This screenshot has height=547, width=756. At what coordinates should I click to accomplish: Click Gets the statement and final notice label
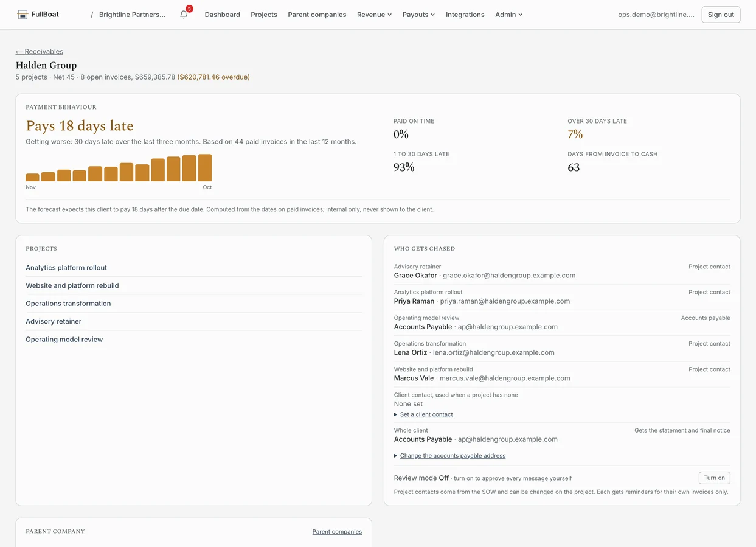[682, 430]
